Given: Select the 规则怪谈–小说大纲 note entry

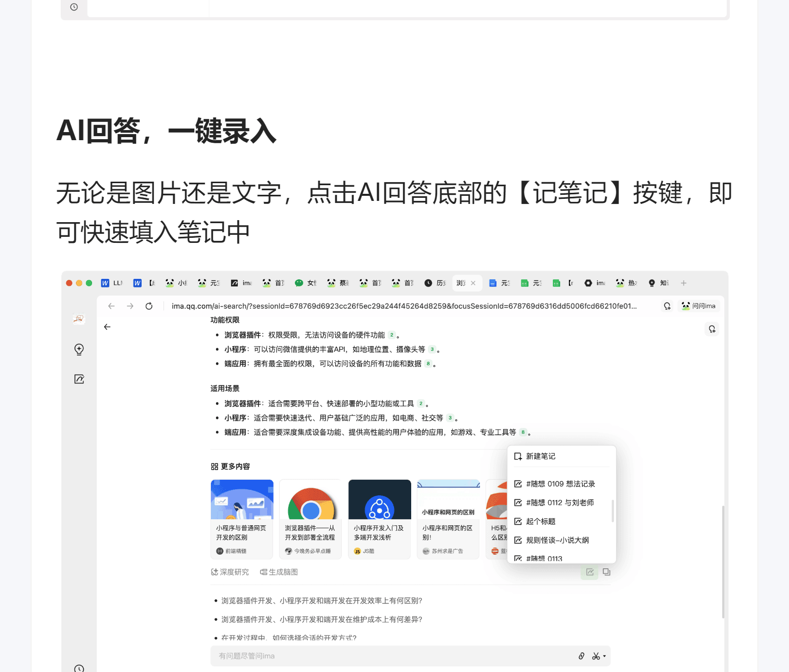Looking at the screenshot, I should 557,540.
